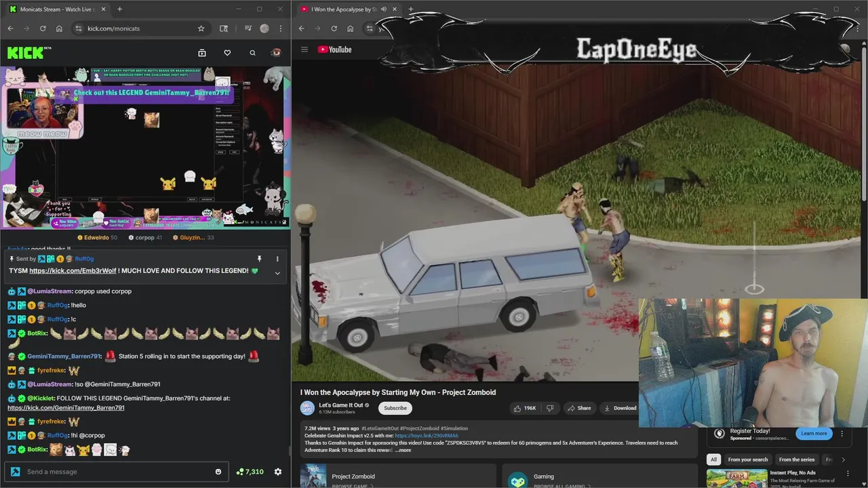Open kick.com/Emb3rWolf link in pinned message

pyautogui.click(x=74, y=271)
